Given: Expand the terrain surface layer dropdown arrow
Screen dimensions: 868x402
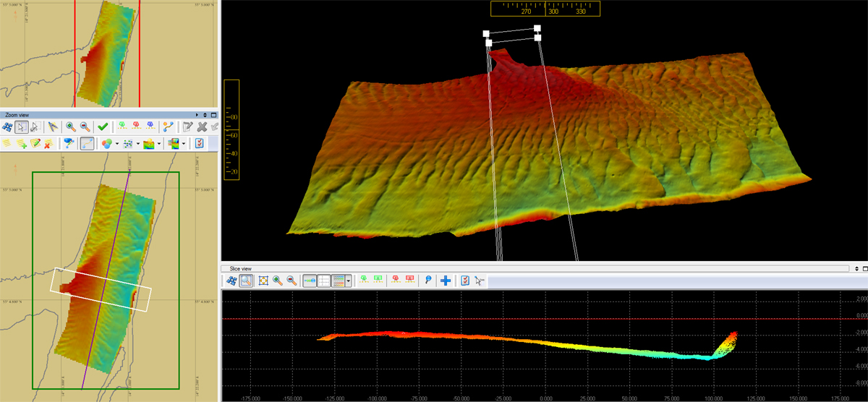Looking at the screenshot, I should (x=161, y=144).
